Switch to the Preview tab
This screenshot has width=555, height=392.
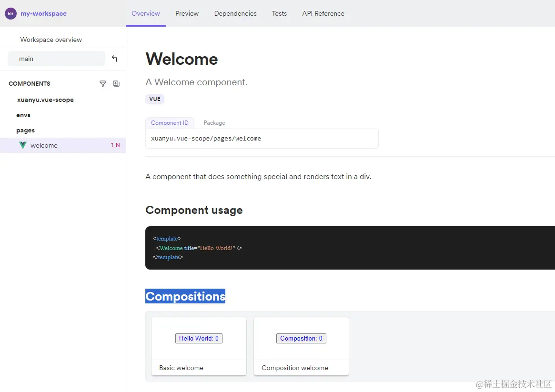(x=187, y=13)
